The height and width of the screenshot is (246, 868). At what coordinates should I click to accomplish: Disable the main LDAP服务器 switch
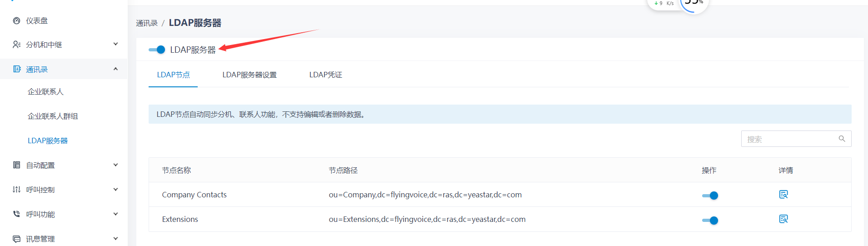click(x=157, y=50)
